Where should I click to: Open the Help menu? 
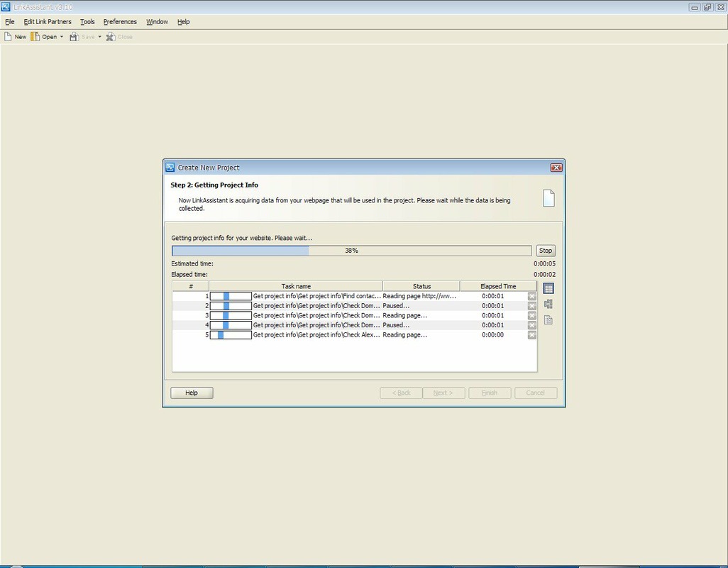click(183, 22)
